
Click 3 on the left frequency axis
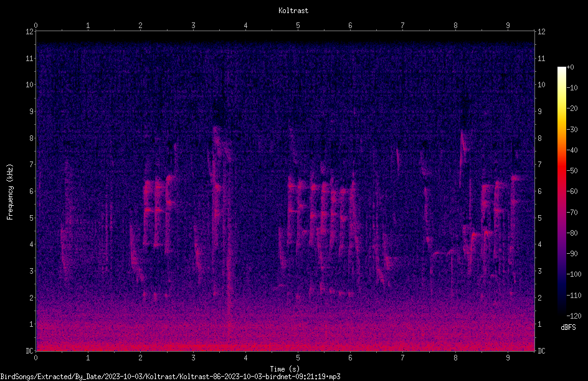point(32,271)
